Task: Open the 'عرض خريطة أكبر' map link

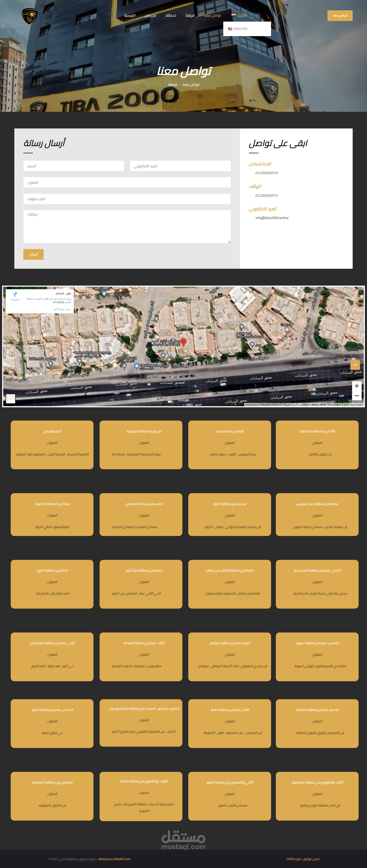Action: (62, 309)
